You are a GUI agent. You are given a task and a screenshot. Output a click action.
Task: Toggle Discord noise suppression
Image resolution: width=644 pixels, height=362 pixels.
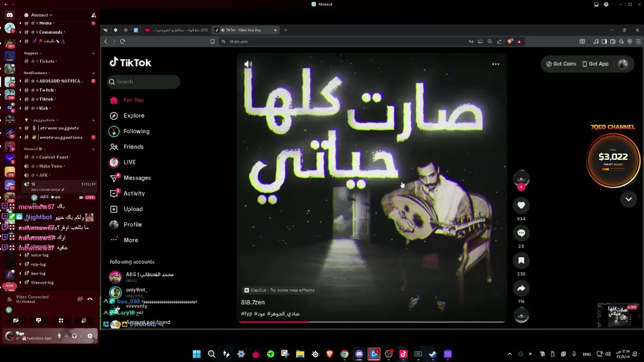pyautogui.click(x=80, y=299)
